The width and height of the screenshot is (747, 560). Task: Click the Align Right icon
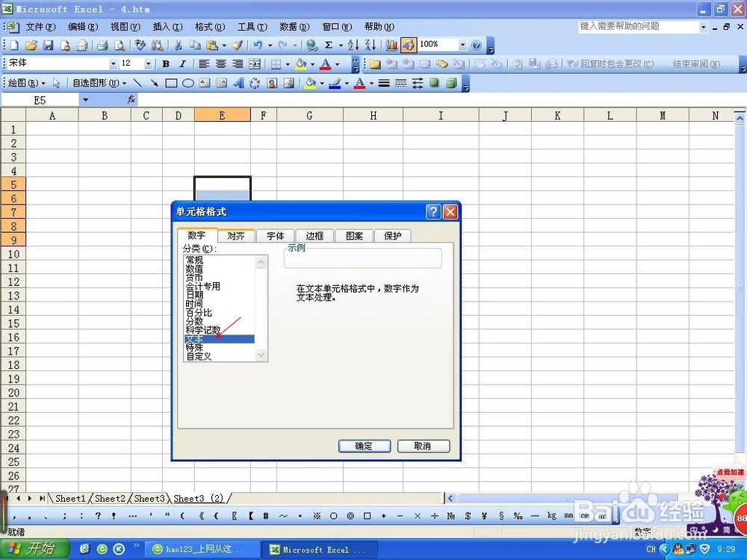click(238, 63)
